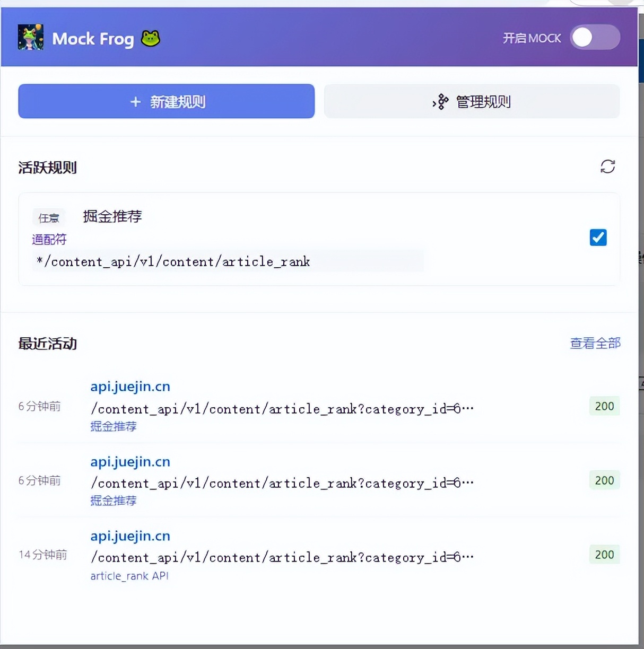Click the frog emoji next to title
Viewport: 644px width, 649px height.
tap(151, 38)
